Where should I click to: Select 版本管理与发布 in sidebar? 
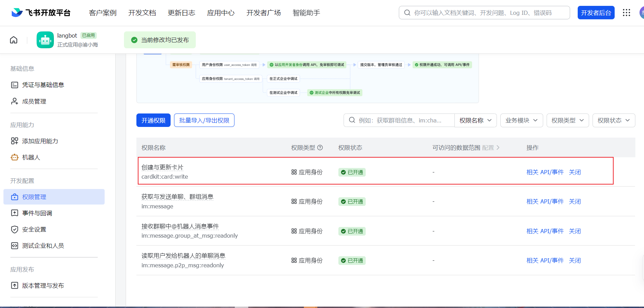point(43,286)
